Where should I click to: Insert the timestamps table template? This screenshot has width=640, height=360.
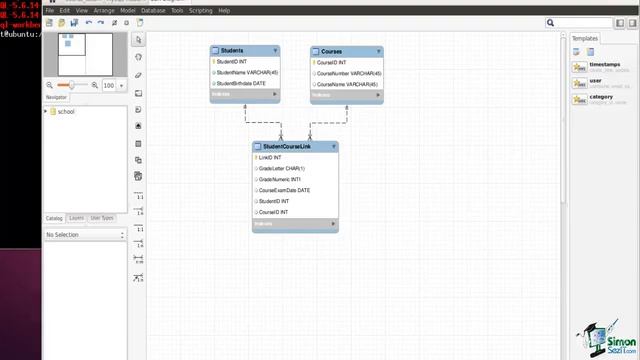point(600,67)
